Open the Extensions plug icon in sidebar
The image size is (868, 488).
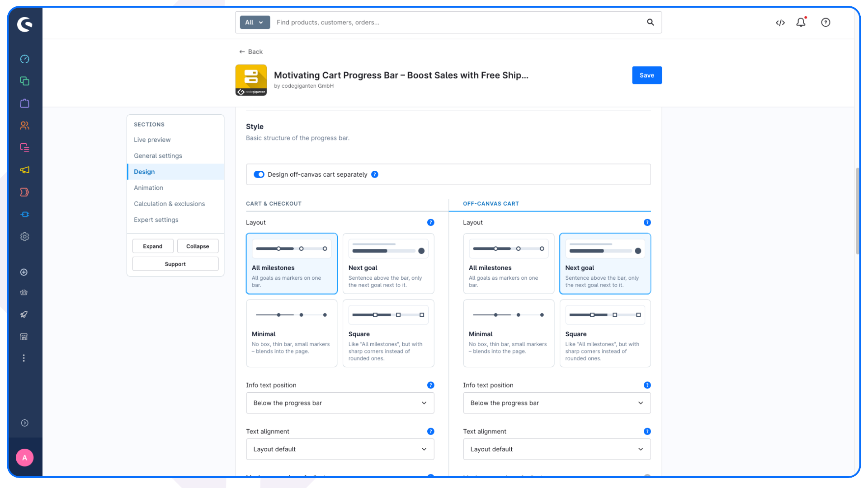click(25, 215)
